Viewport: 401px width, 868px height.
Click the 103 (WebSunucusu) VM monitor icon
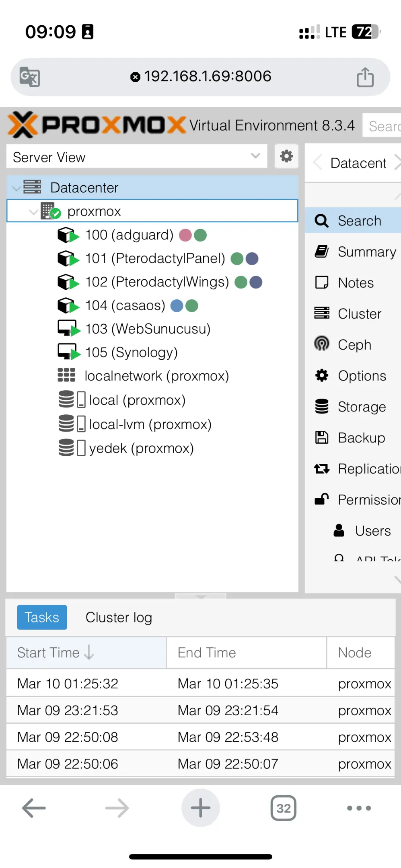[68, 328]
